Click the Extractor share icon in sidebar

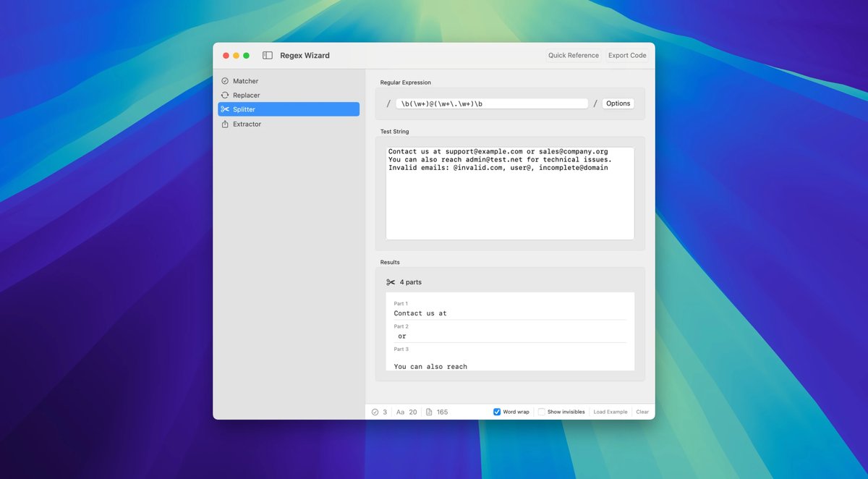[x=226, y=124]
